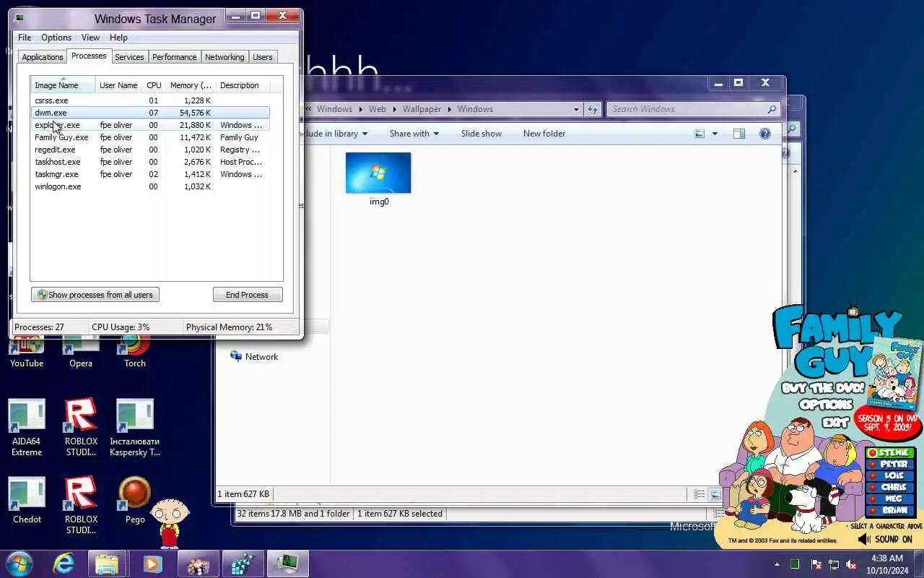Expand the Include in library dropdown

[x=336, y=134]
